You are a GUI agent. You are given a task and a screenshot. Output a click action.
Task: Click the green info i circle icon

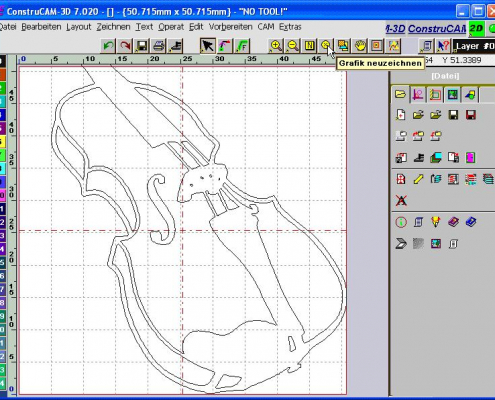(401, 222)
